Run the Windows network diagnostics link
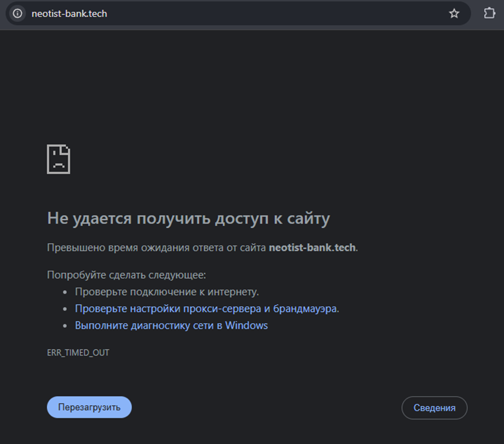Screen dimensions: 504x444 tap(171, 325)
